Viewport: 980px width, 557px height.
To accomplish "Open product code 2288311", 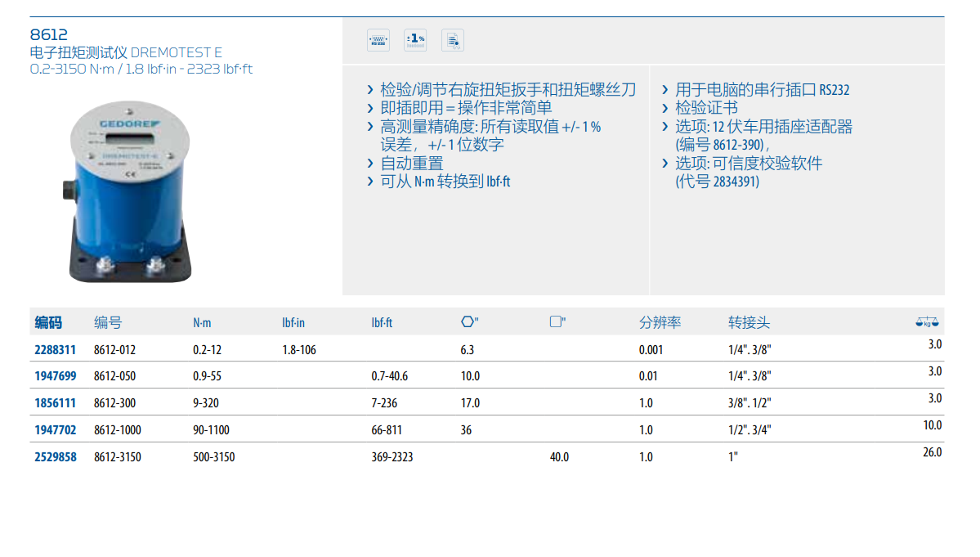I will tap(55, 349).
